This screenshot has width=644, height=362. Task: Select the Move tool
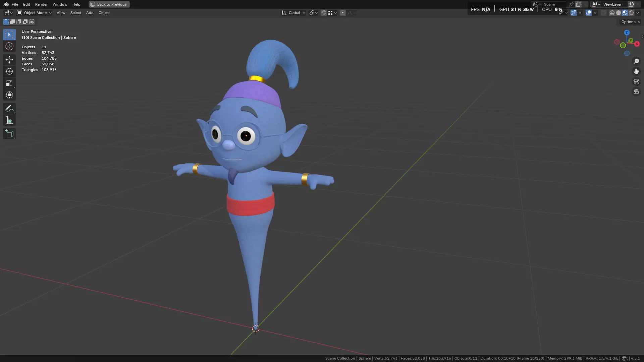[x=9, y=60]
